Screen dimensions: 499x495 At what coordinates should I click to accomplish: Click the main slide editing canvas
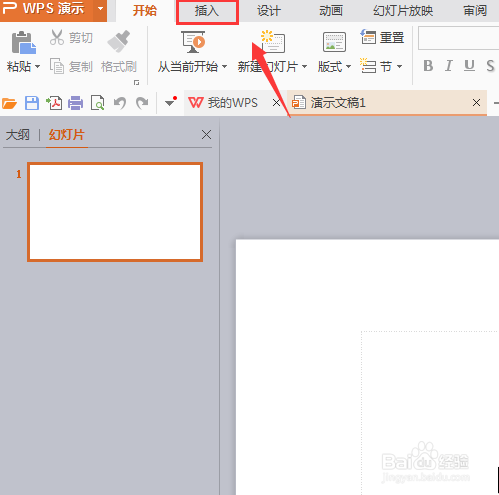[x=367, y=367]
